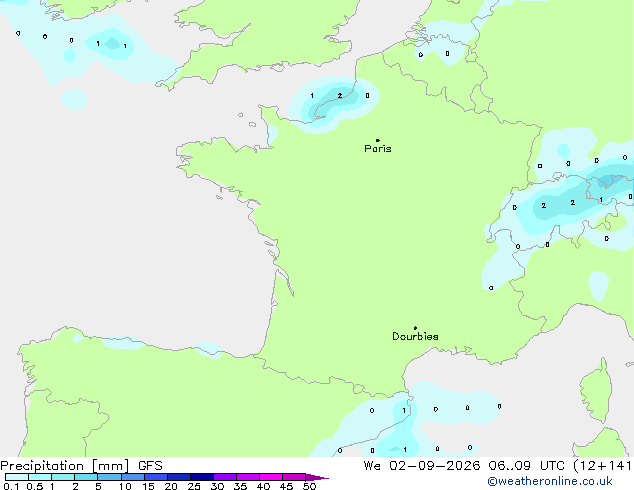Click the legend value 45
The height and width of the screenshot is (490, 634).
[x=286, y=486]
